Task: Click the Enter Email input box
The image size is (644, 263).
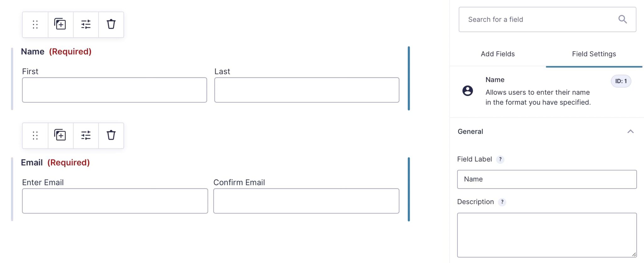Action: tap(115, 201)
